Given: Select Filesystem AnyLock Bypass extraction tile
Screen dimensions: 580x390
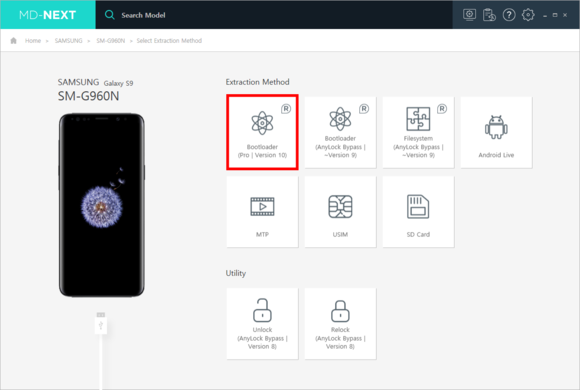Looking at the screenshot, I should pyautogui.click(x=418, y=132).
